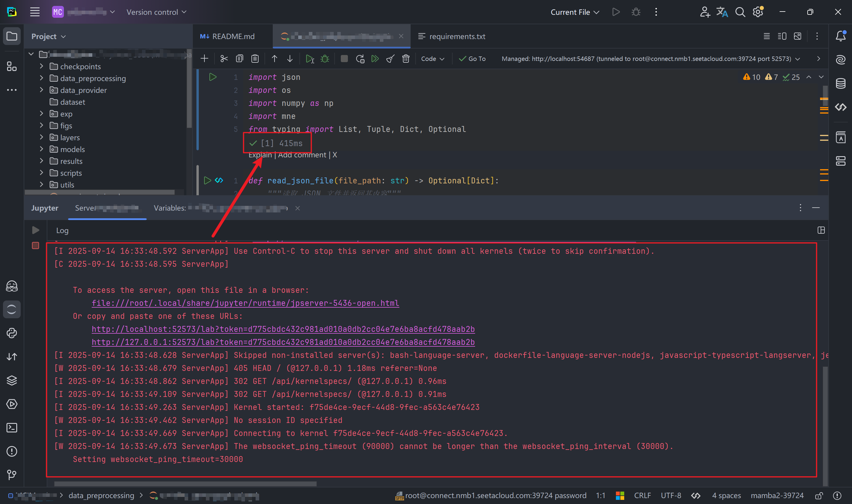Start Jupyter server play button

(x=35, y=230)
